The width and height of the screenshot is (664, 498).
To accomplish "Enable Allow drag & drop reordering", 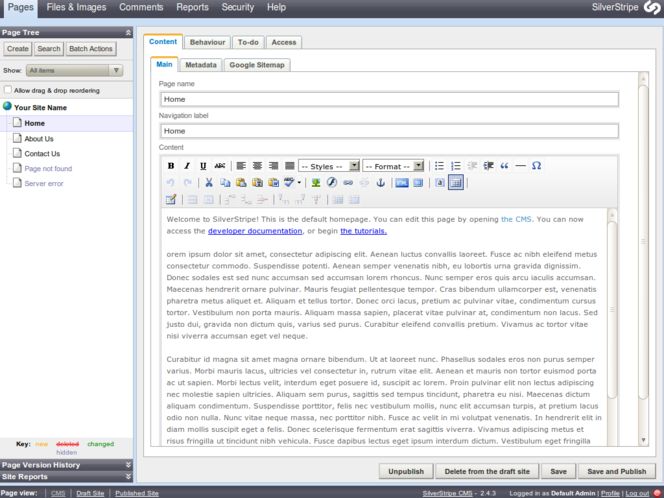I will coord(9,90).
